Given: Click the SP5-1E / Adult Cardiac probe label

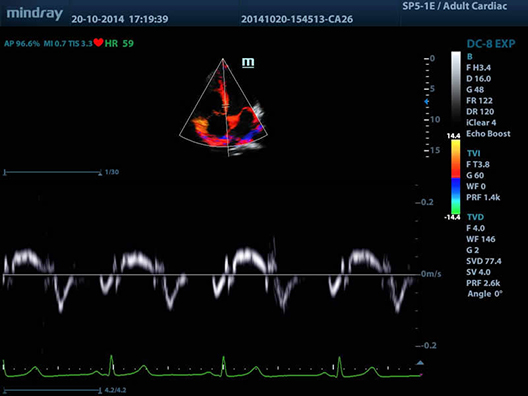Looking at the screenshot, I should point(455,6).
